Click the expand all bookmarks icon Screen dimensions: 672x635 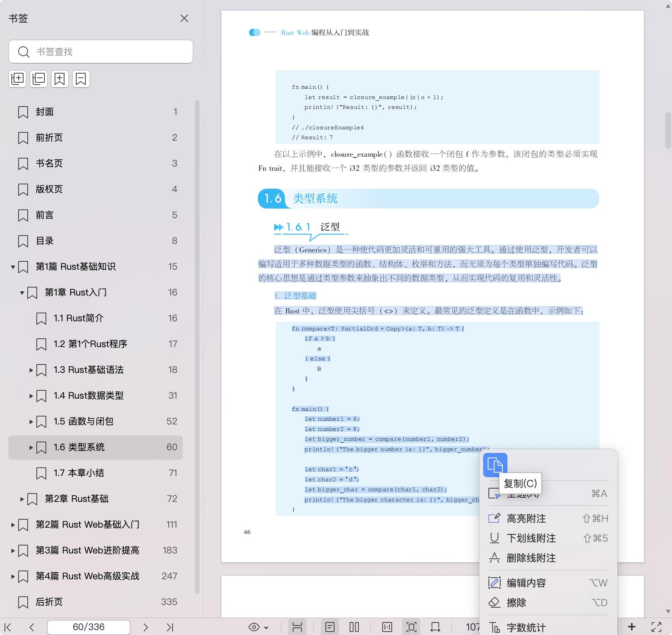[x=17, y=79]
